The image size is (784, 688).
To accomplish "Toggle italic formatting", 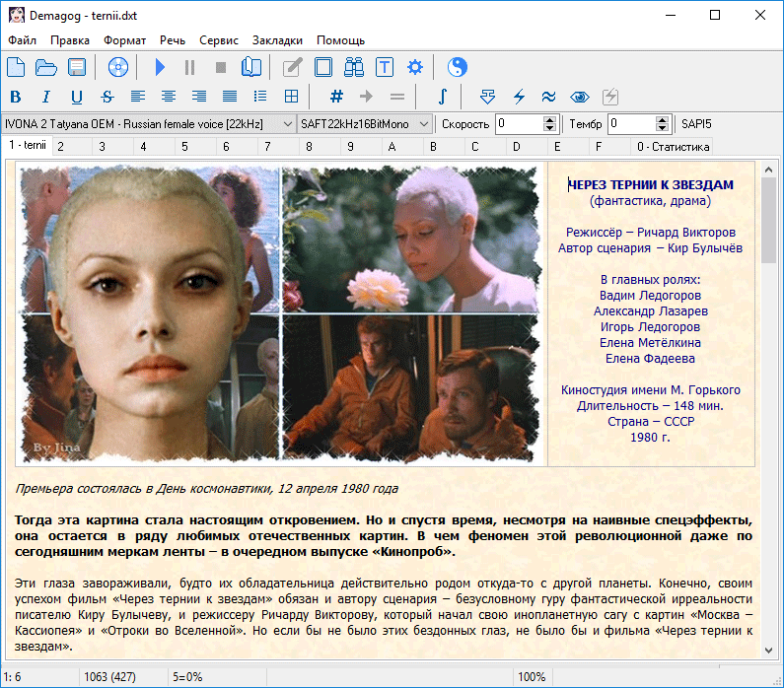I will [x=46, y=97].
